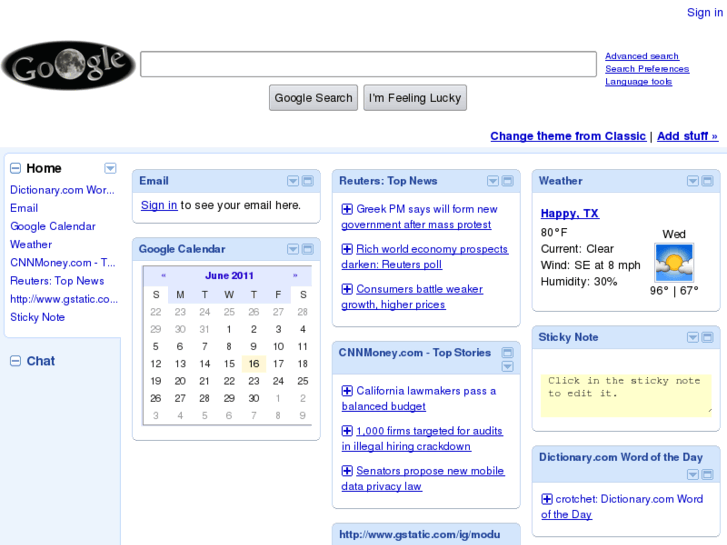The width and height of the screenshot is (727, 545).
Task: Open Weather gadget dropdown menu arrow
Action: tap(693, 181)
